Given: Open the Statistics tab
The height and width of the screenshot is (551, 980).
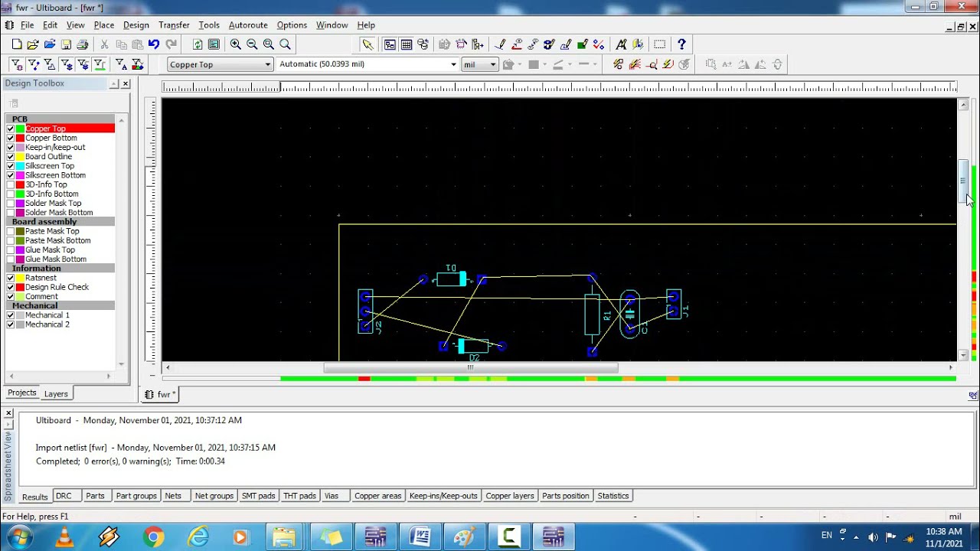Looking at the screenshot, I should coord(612,496).
